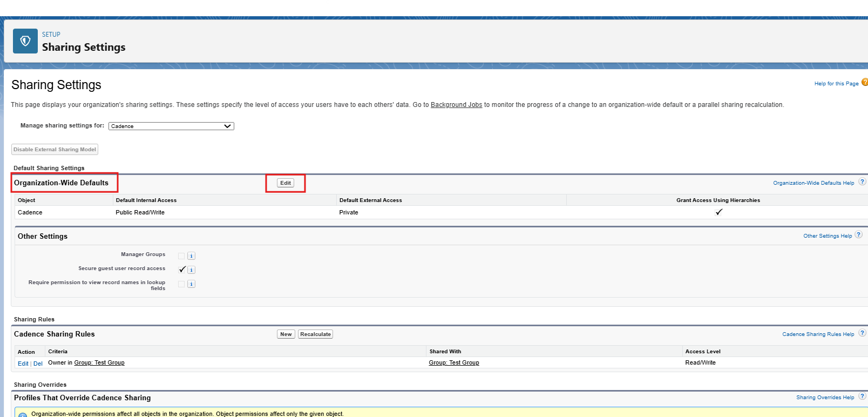Click Help for this Page link

(836, 84)
